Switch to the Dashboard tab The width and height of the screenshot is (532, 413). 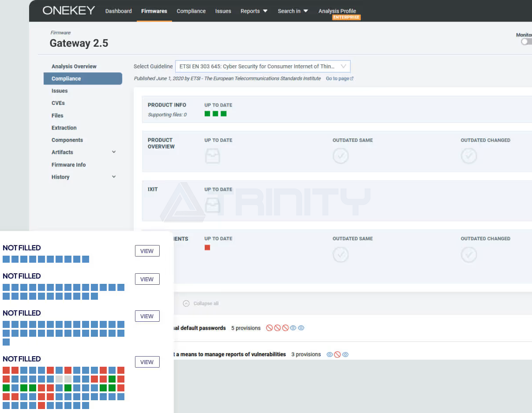[x=118, y=11]
